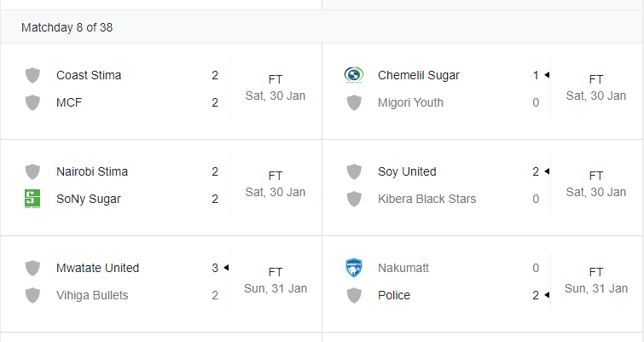Click the Soy United shield icon

click(354, 171)
